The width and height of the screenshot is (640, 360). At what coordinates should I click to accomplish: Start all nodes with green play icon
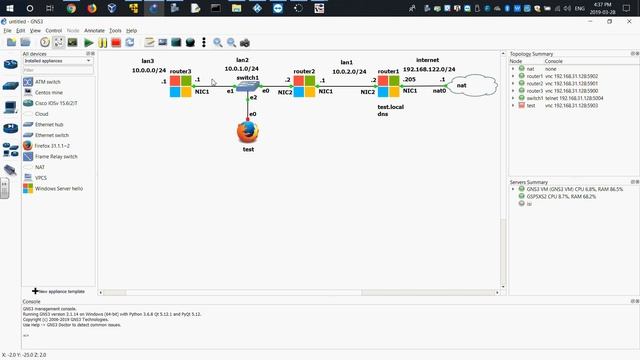pyautogui.click(x=88, y=42)
